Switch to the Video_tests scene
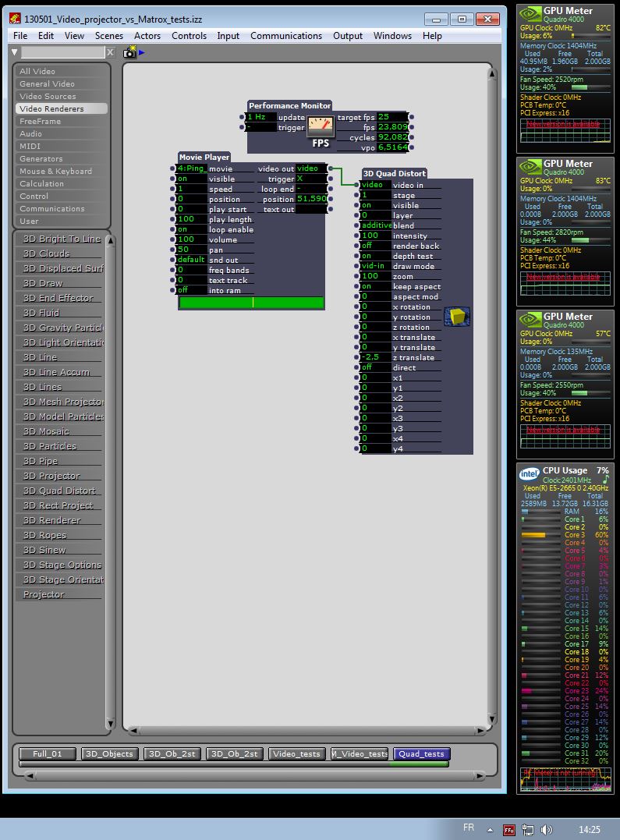The width and height of the screenshot is (620, 840). pyautogui.click(x=296, y=753)
